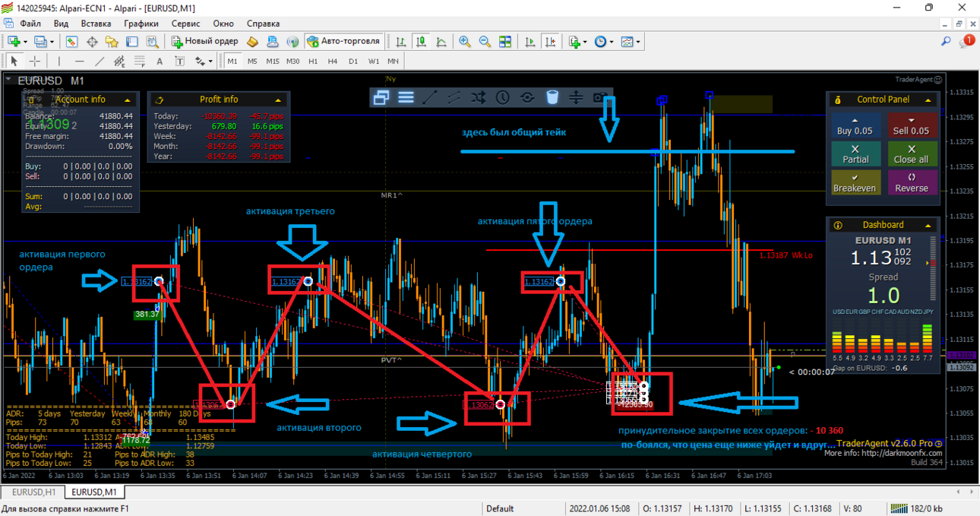Screen dimensions: 980x516
Task: Zoom in on the chart
Action: point(464,42)
